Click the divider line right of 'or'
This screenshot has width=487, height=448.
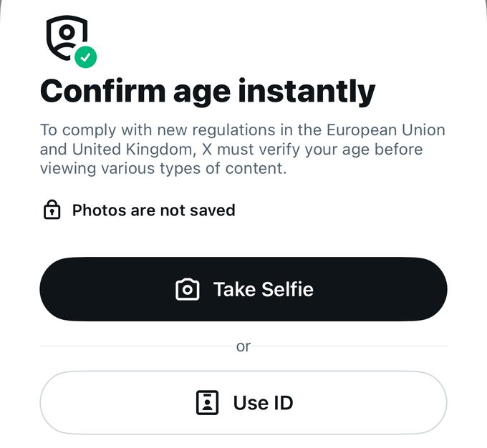click(x=351, y=346)
